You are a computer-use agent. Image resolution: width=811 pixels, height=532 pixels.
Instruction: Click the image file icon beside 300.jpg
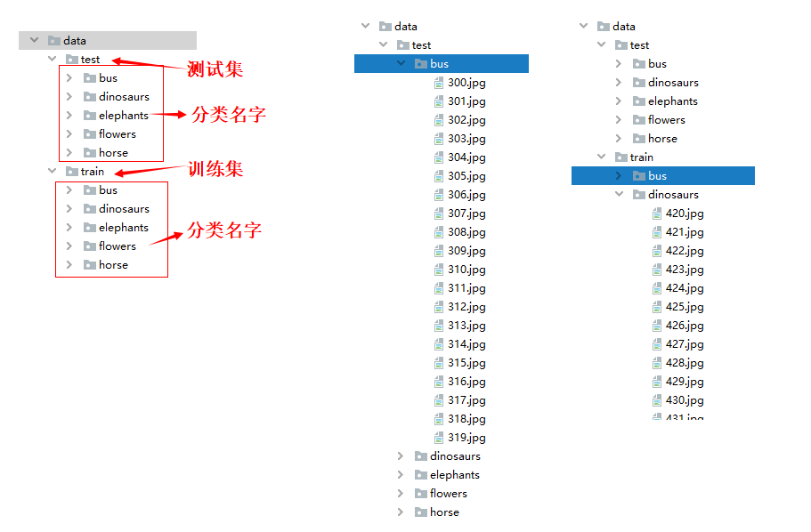439,82
